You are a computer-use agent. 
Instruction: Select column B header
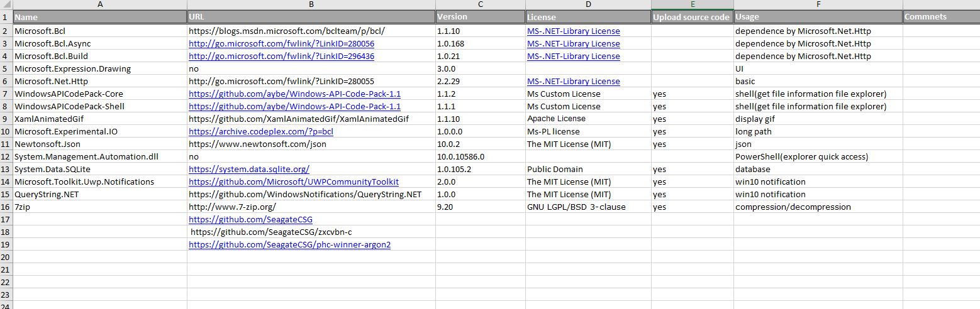[311, 4]
